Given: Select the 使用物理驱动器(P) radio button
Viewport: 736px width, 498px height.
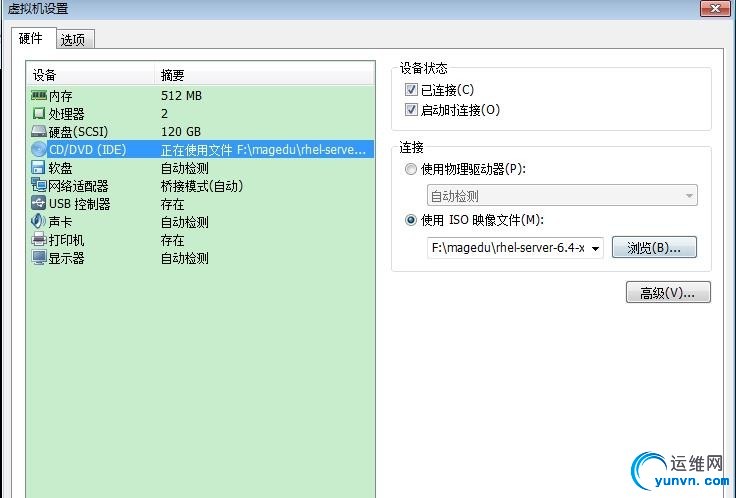Looking at the screenshot, I should 411,169.
